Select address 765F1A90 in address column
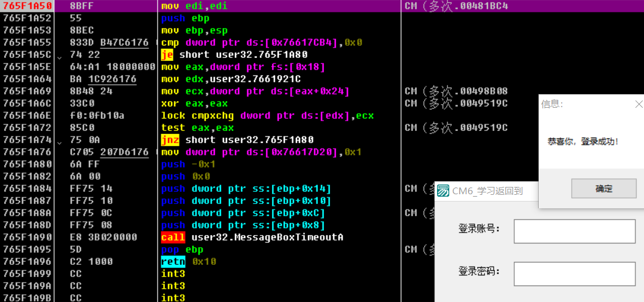Viewport: 644px width, 302px height. (27, 237)
